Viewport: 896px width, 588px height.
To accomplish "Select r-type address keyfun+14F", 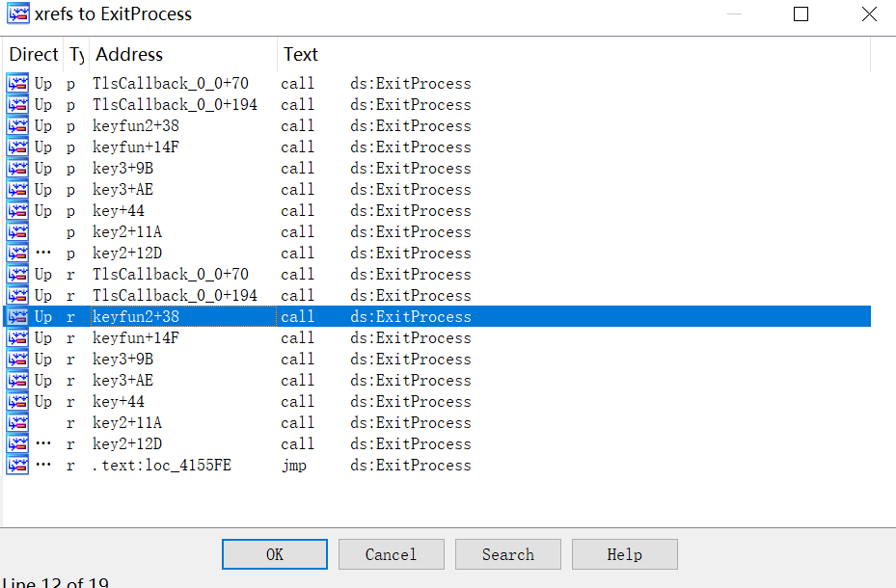I will [x=136, y=337].
